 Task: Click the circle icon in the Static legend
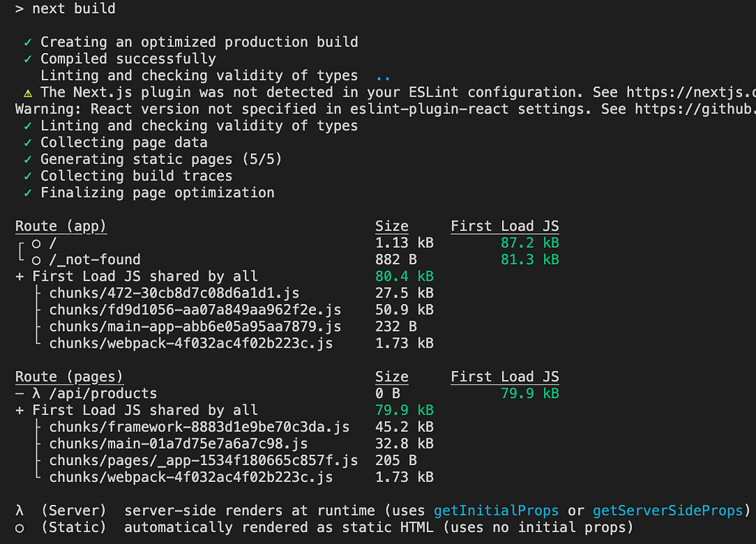pyautogui.click(x=19, y=528)
